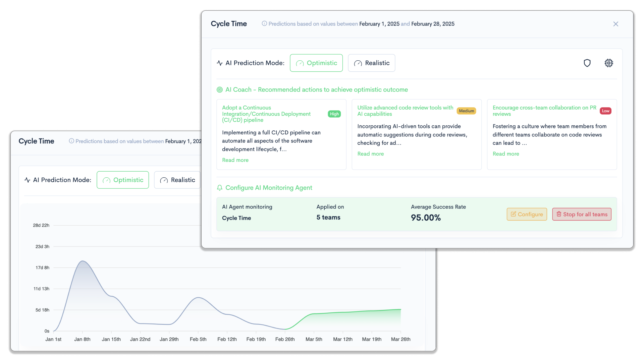Click the Jan 8th label on the chart axis
Image resolution: width=644 pixels, height=362 pixels.
[82, 339]
